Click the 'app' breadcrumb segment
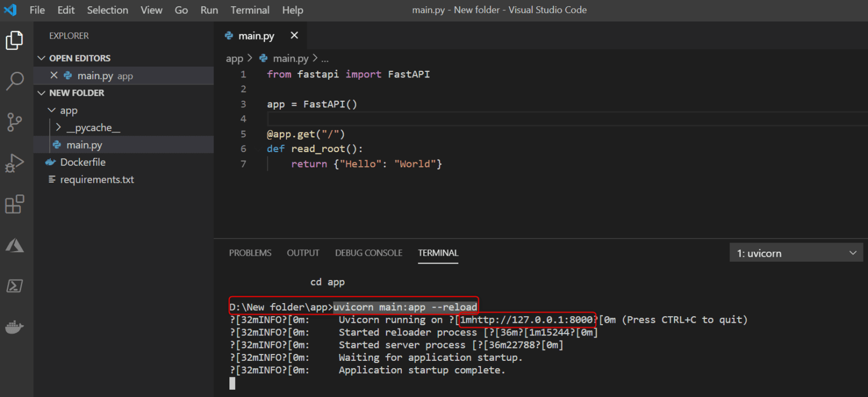868x397 pixels. (234, 58)
